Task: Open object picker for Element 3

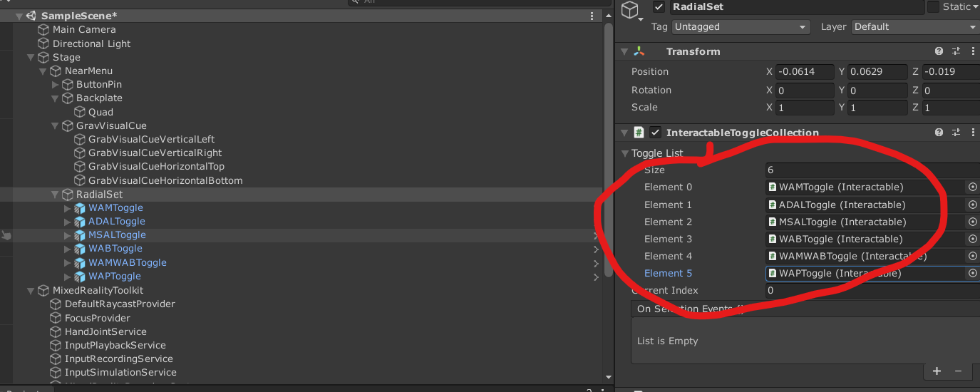Action: point(972,239)
